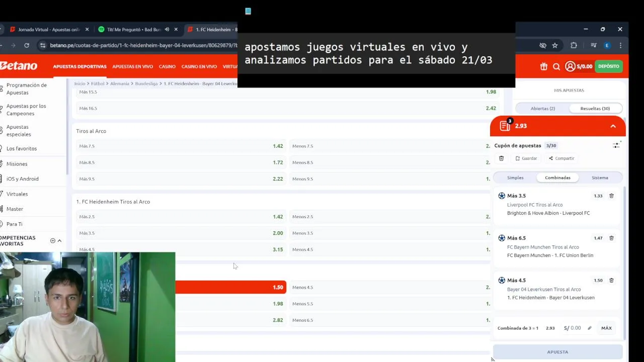This screenshot has width=644, height=362.
Task: Open Misiones in the left sidebar
Action: click(x=17, y=164)
